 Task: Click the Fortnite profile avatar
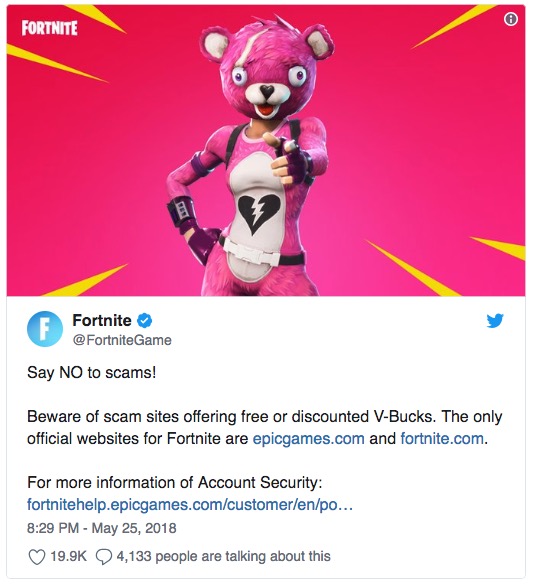click(x=45, y=329)
